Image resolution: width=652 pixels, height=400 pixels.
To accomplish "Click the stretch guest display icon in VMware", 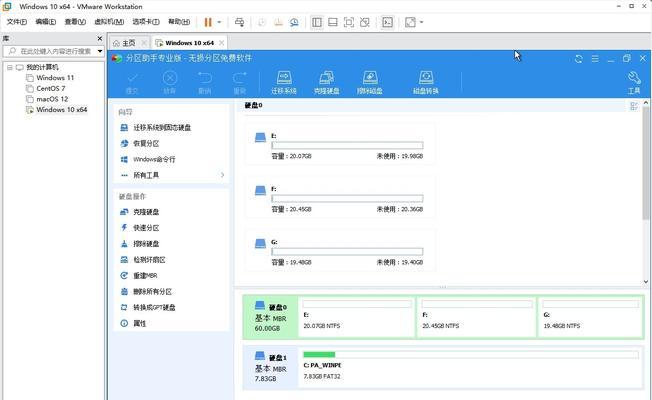I will [410, 22].
